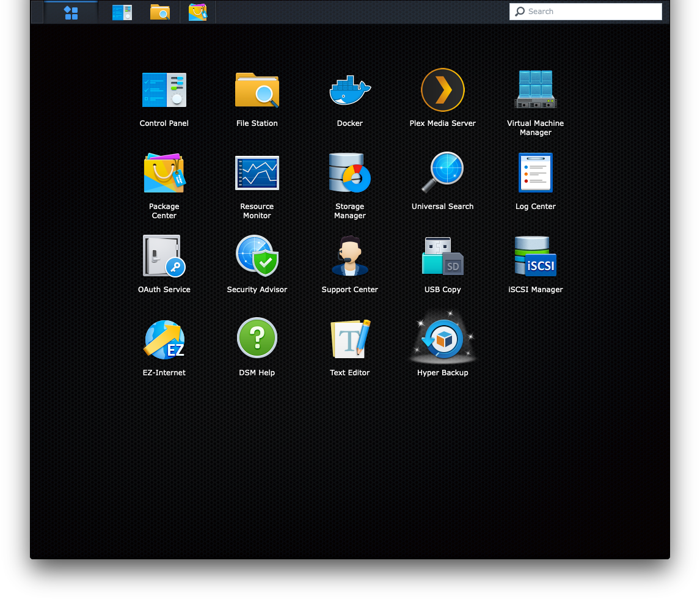Open Storage Manager
700x599 pixels.
(349, 173)
